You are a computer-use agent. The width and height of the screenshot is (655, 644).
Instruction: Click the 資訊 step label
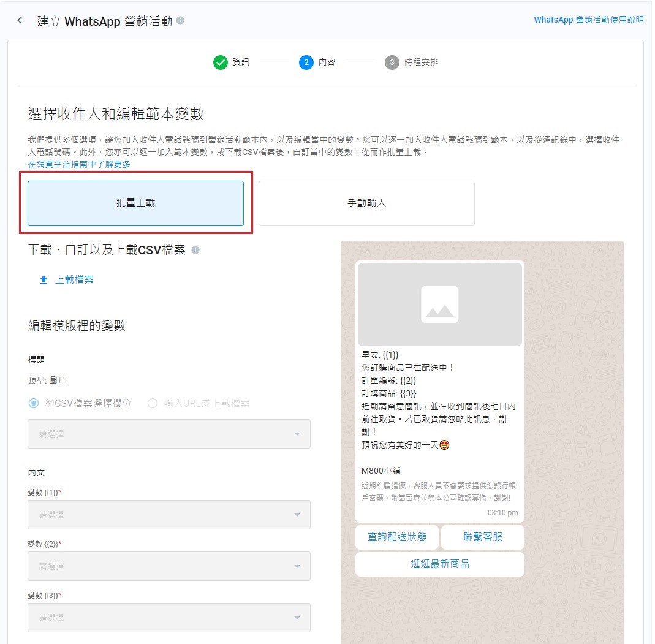point(241,63)
